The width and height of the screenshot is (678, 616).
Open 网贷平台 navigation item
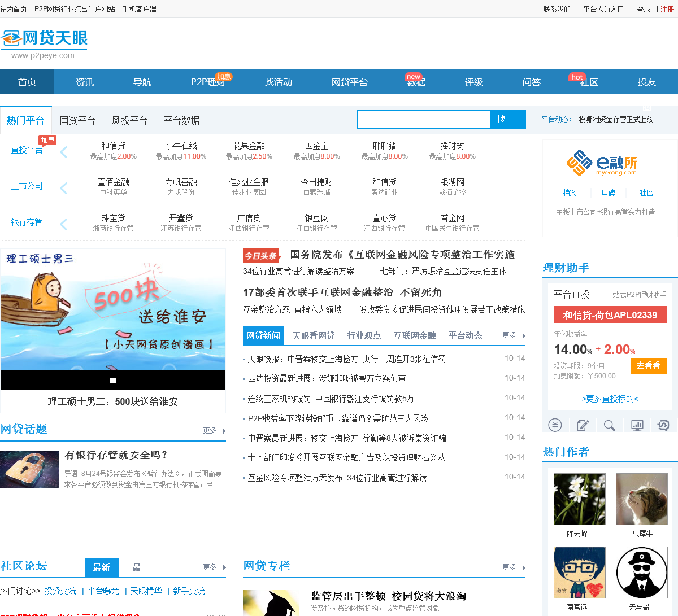pyautogui.click(x=350, y=82)
